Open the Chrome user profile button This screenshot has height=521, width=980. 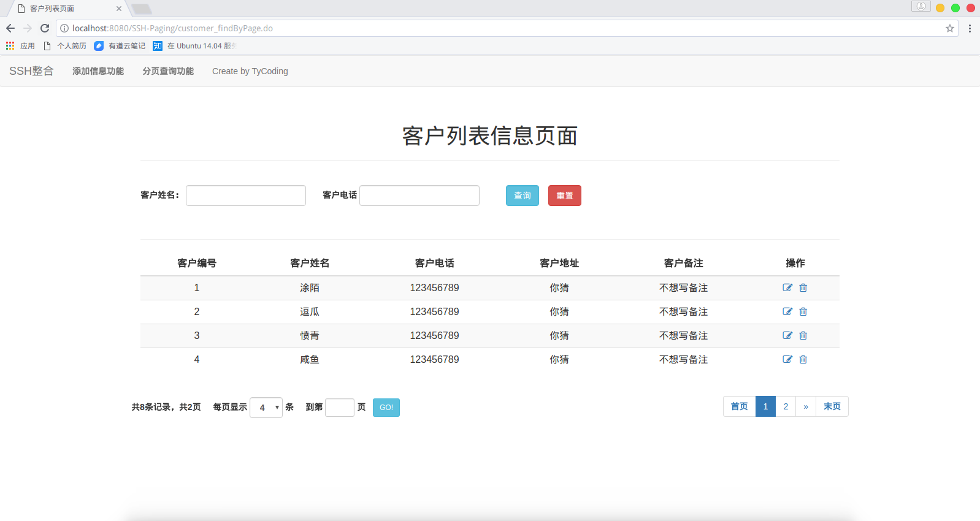click(921, 7)
